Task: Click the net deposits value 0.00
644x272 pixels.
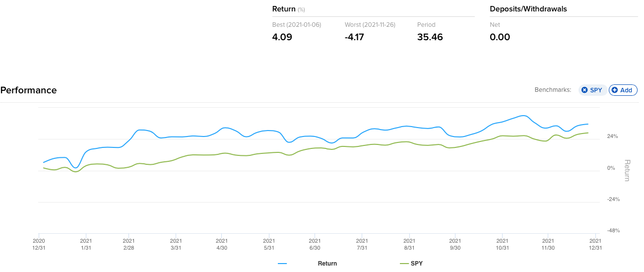Action: point(500,37)
